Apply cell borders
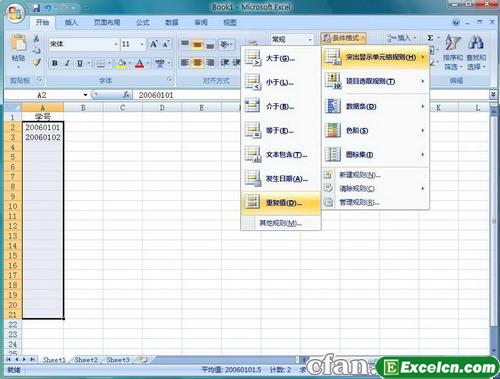 (x=100, y=63)
